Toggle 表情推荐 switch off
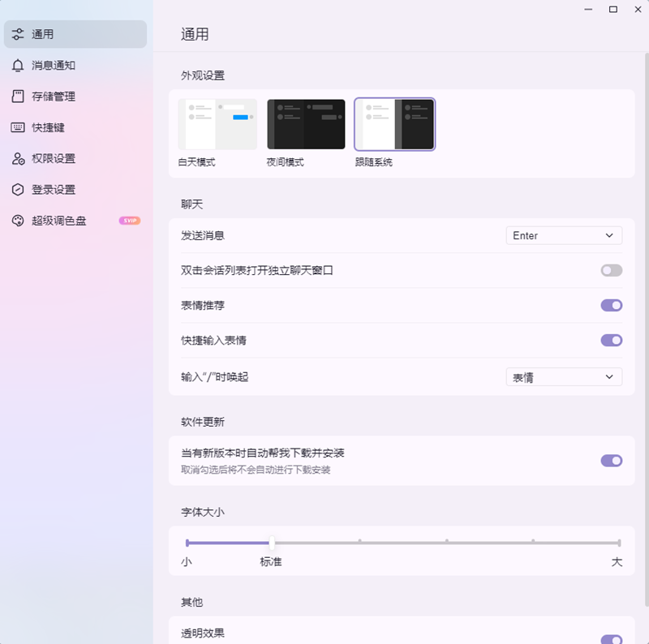649x644 pixels. point(612,306)
